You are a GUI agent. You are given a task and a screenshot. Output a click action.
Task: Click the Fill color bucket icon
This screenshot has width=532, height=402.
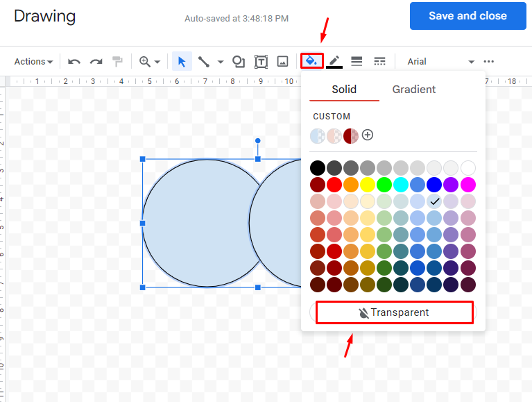[312, 61]
